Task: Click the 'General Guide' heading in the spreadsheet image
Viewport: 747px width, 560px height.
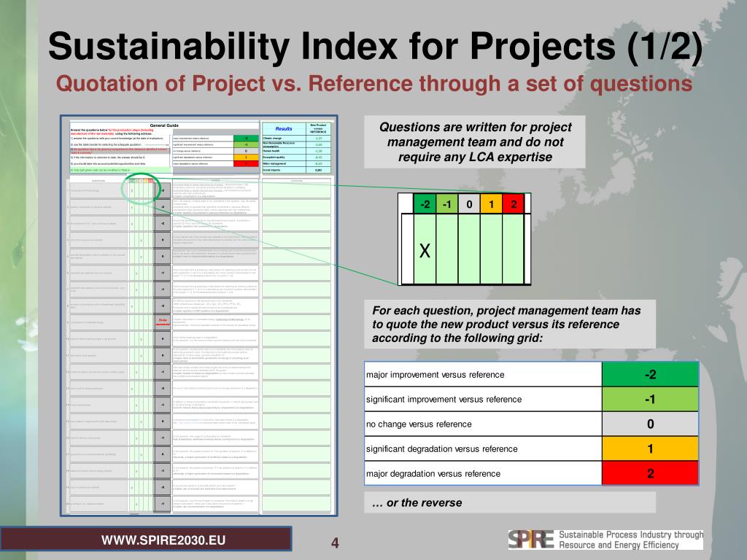Action: click(164, 125)
